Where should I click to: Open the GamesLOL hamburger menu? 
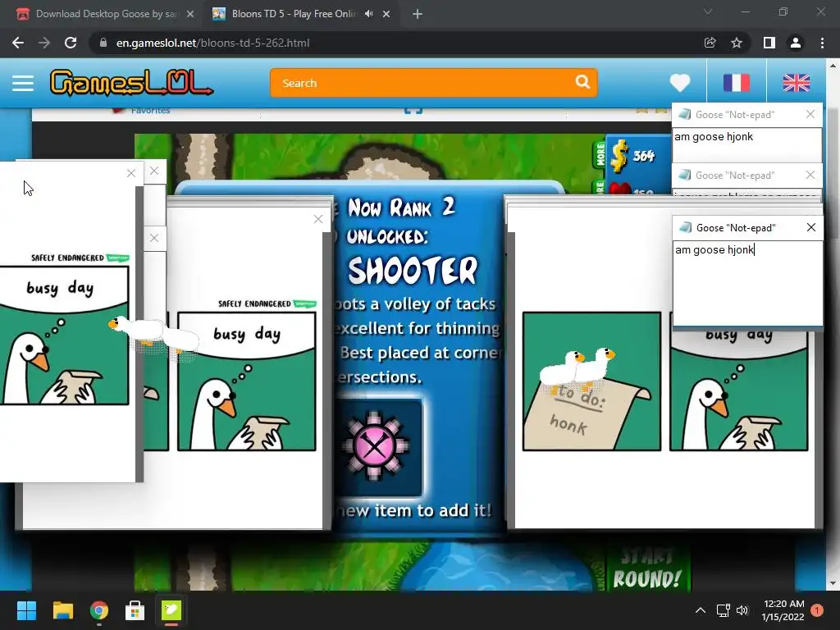point(23,83)
